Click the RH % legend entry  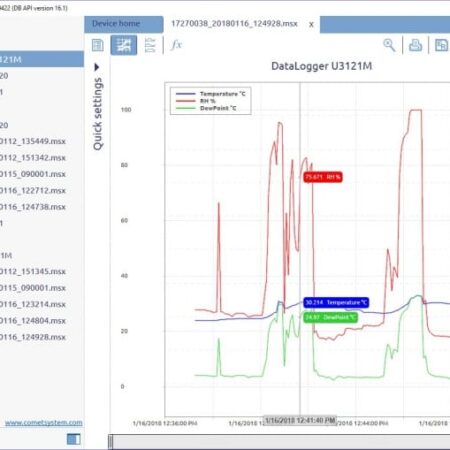(x=196, y=101)
